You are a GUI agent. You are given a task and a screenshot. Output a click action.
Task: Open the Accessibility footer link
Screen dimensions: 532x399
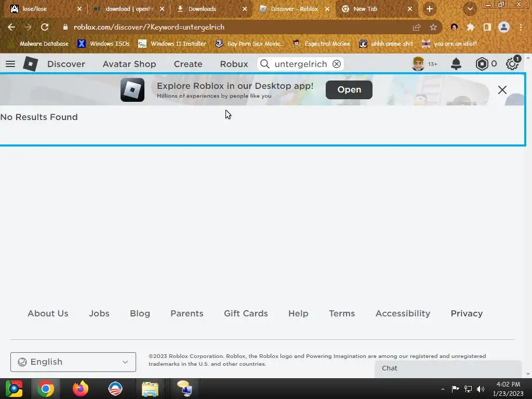pos(403,313)
